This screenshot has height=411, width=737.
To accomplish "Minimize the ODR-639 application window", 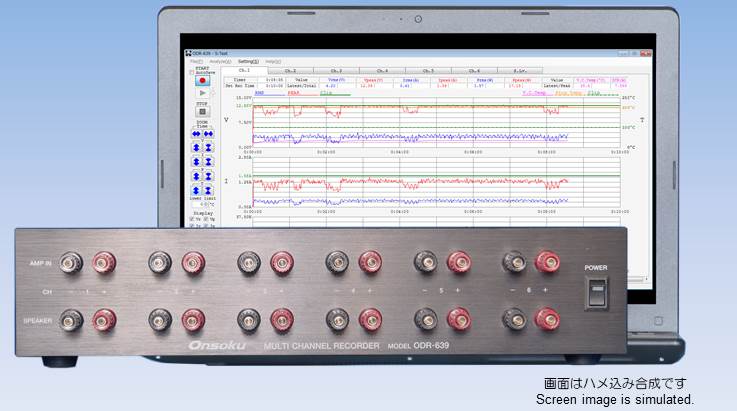I will [x=623, y=53].
